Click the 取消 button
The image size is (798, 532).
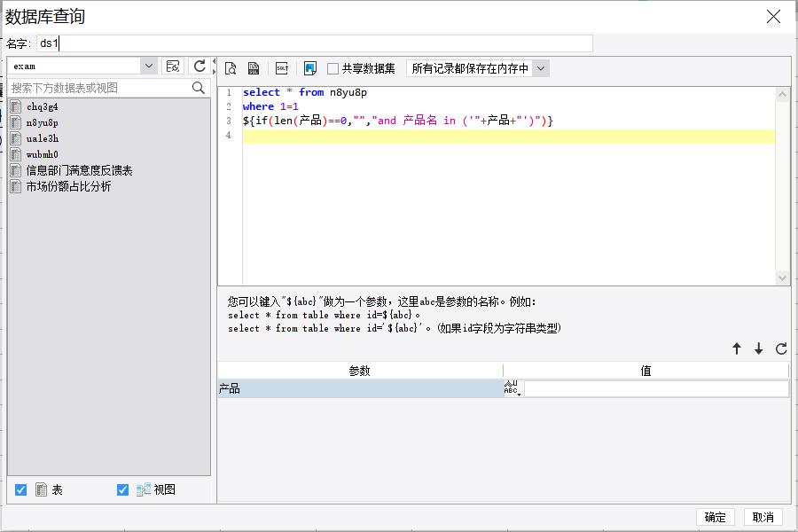[763, 517]
